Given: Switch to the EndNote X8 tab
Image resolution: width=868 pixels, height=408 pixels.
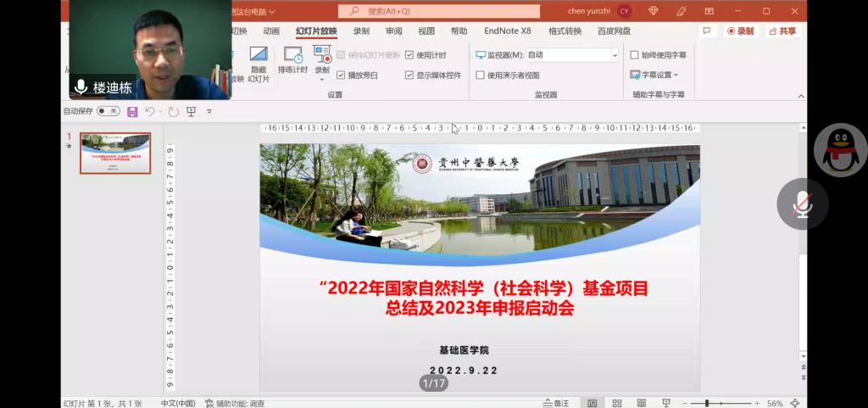Looking at the screenshot, I should (x=507, y=31).
